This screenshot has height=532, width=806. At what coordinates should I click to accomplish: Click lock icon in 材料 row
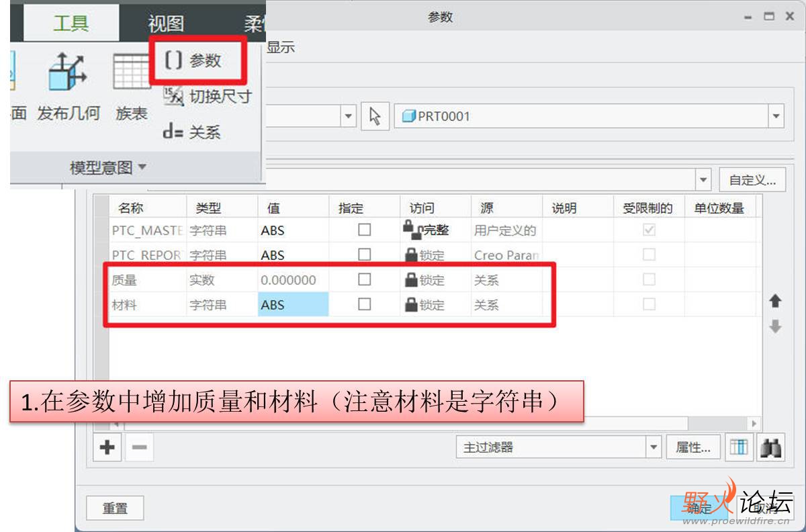(411, 304)
